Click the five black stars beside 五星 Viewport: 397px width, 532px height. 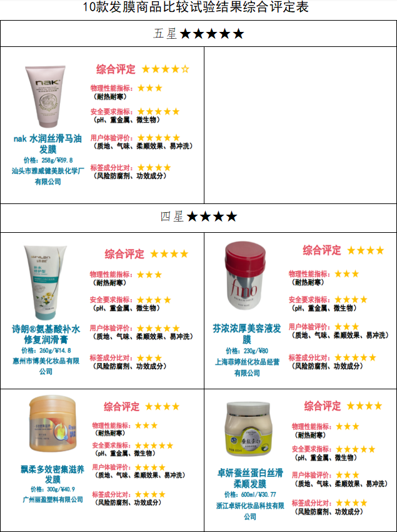click(211, 34)
